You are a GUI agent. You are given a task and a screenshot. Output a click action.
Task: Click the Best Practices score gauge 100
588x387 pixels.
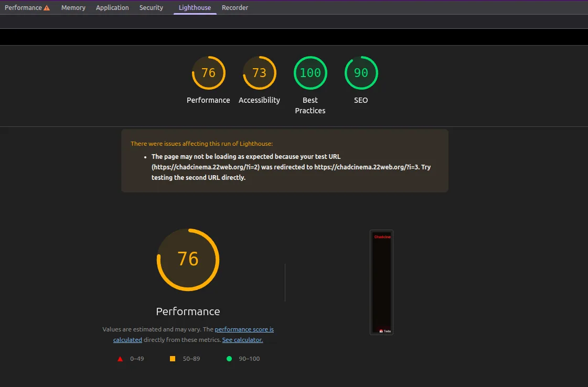(310, 73)
